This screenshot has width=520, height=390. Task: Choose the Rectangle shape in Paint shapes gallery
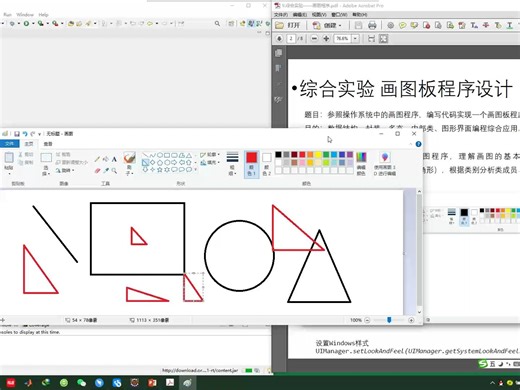pyautogui.click(x=167, y=155)
